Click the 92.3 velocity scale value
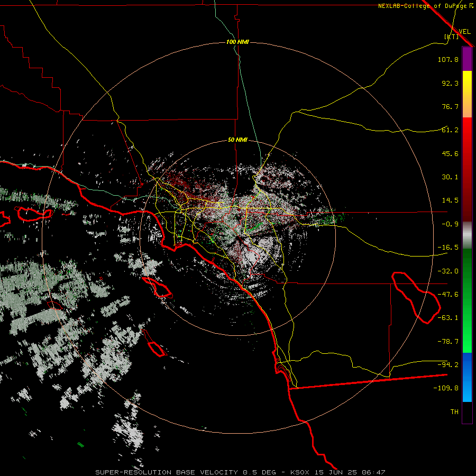Image resolution: width=476 pixels, height=476 pixels. 450,83
